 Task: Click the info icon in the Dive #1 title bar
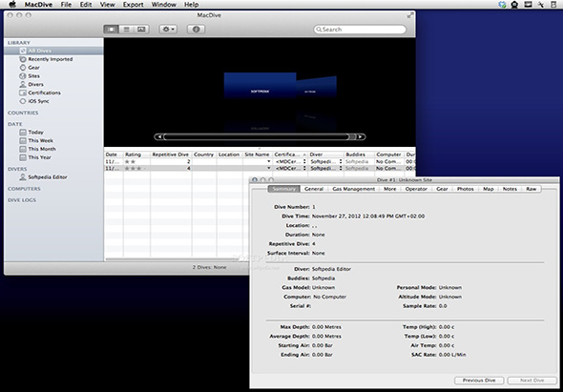(x=255, y=180)
